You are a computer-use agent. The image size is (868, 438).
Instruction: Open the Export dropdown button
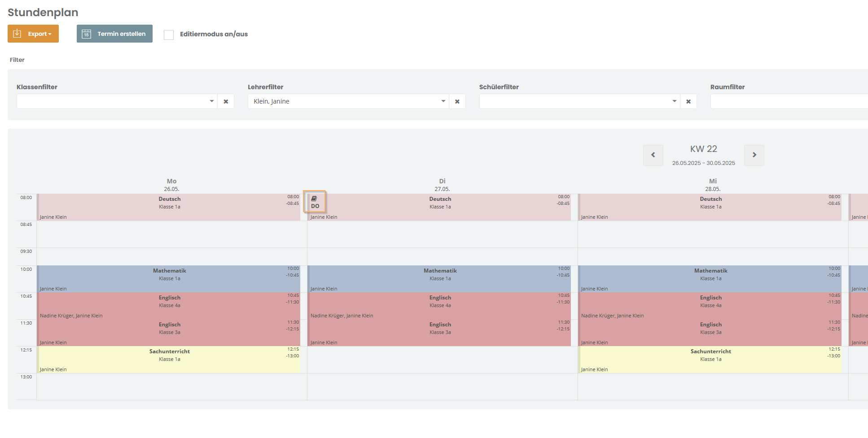pos(33,34)
